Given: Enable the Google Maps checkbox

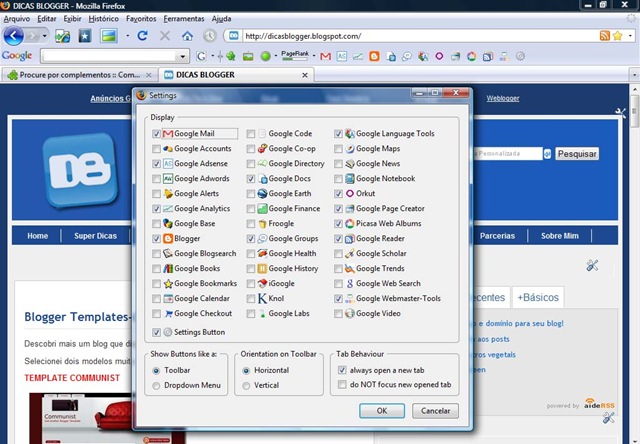Looking at the screenshot, I should click(x=340, y=149).
